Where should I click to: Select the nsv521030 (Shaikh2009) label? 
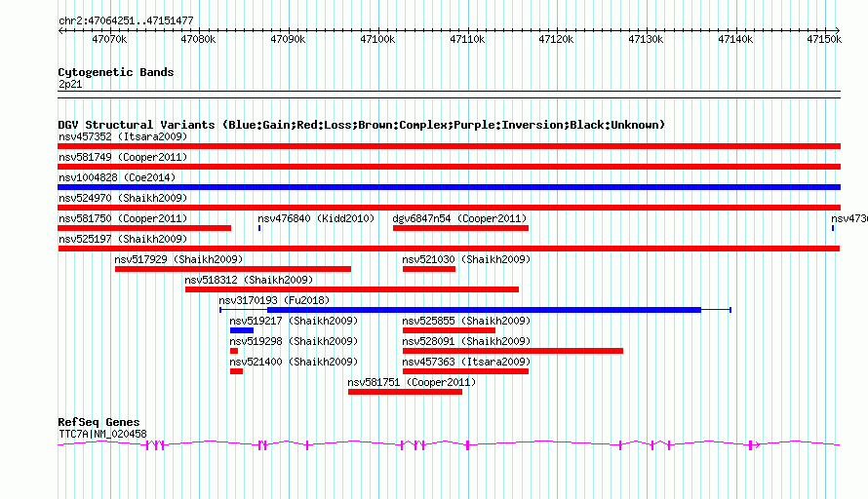tap(466, 259)
